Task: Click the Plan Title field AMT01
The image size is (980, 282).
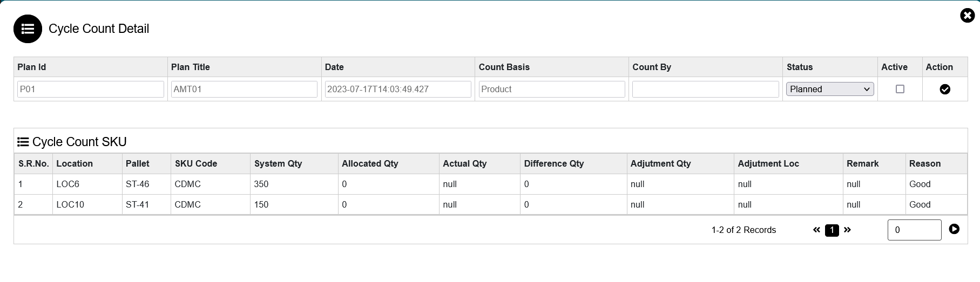Action: [244, 89]
